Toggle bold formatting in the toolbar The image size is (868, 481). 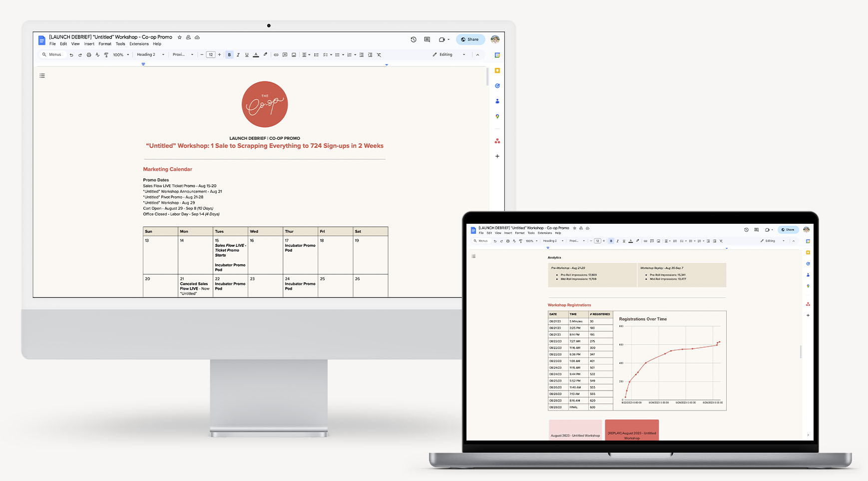pyautogui.click(x=229, y=54)
